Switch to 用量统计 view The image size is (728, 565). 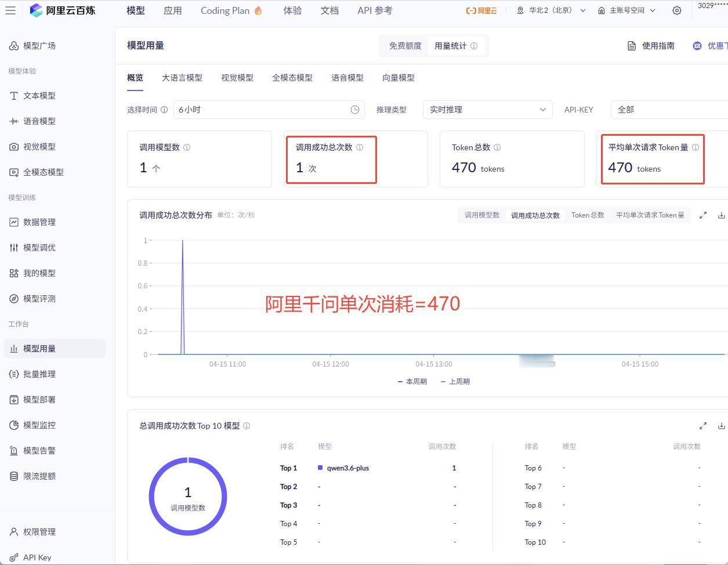(x=457, y=46)
